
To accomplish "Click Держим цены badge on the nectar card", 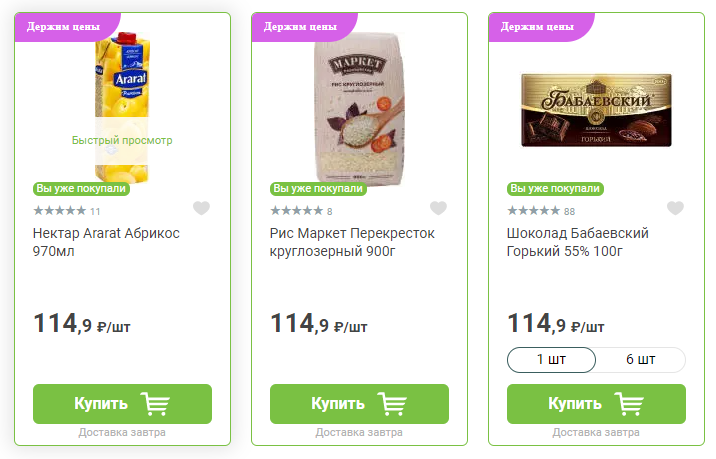I will pos(64,27).
